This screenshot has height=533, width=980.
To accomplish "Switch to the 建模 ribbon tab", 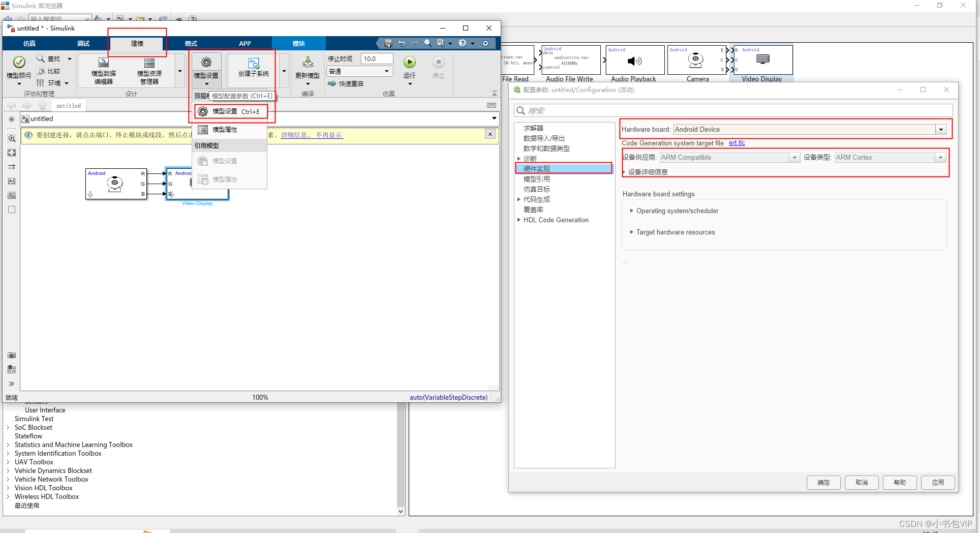I will point(136,43).
